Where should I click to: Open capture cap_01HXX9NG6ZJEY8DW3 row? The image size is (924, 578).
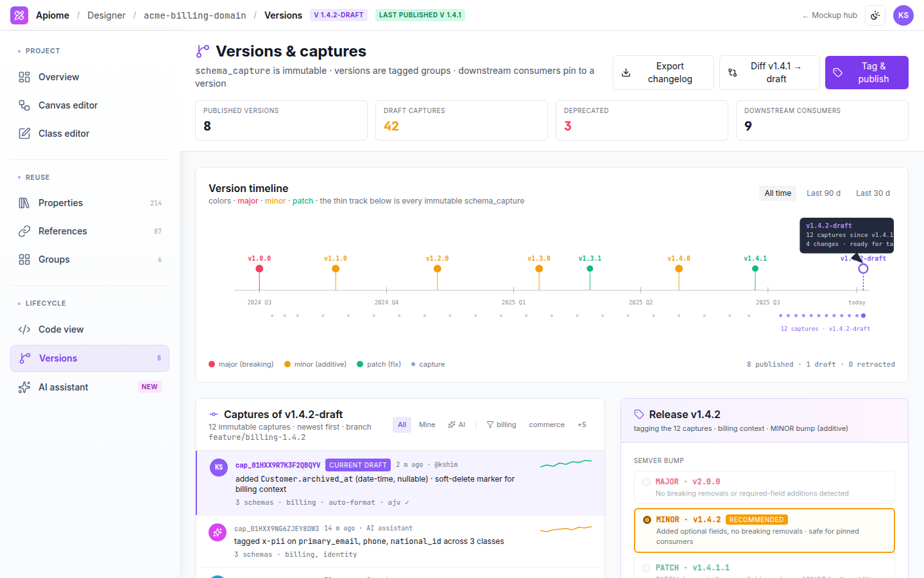point(400,541)
